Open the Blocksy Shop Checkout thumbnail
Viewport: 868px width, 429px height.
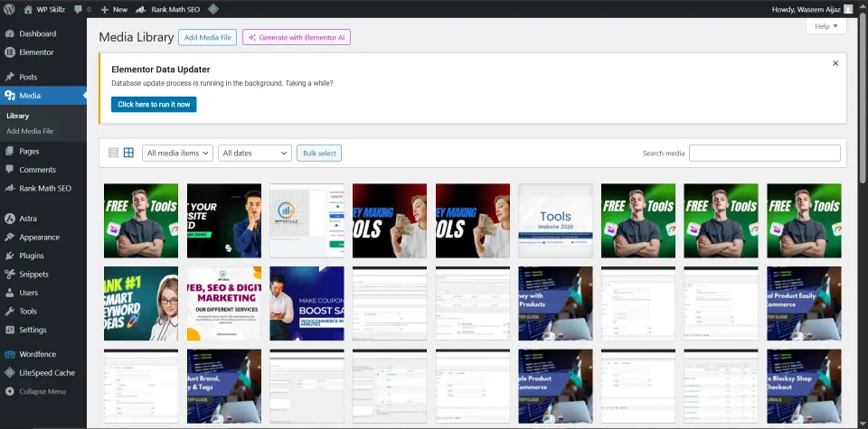[804, 387]
